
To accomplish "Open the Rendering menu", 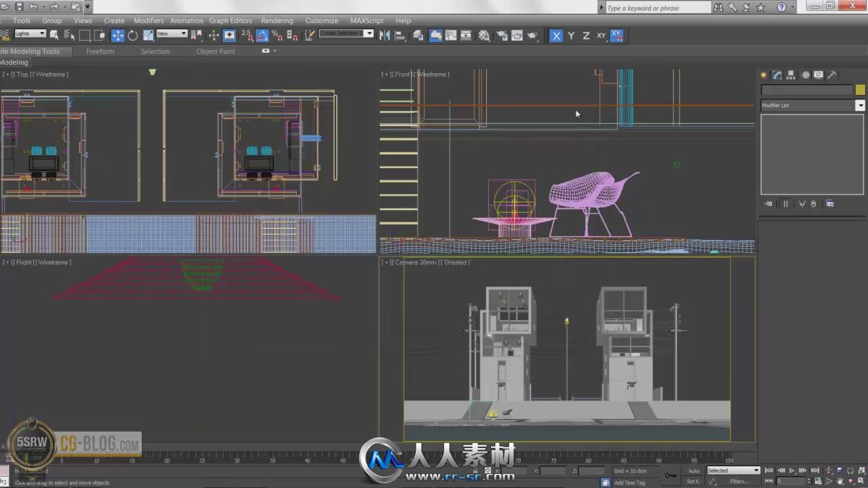I will tap(277, 20).
